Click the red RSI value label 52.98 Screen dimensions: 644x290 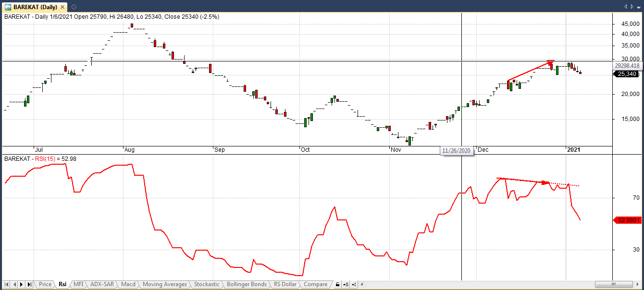pos(628,220)
